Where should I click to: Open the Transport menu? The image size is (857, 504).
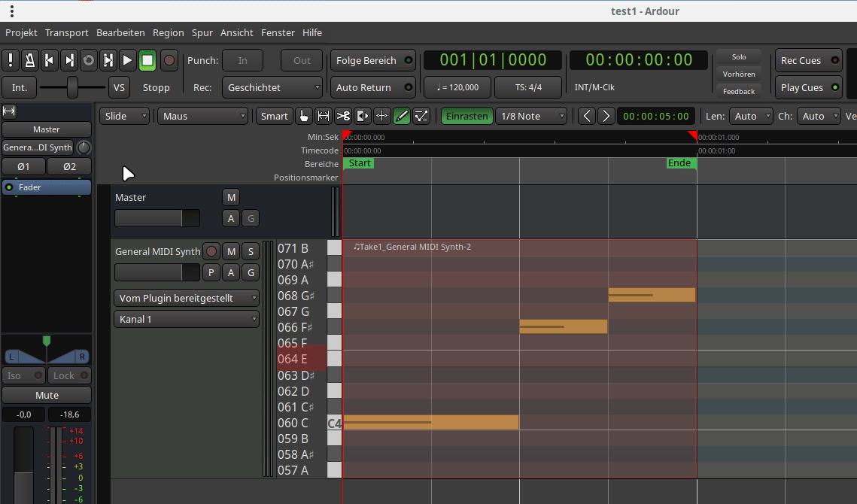(x=66, y=32)
